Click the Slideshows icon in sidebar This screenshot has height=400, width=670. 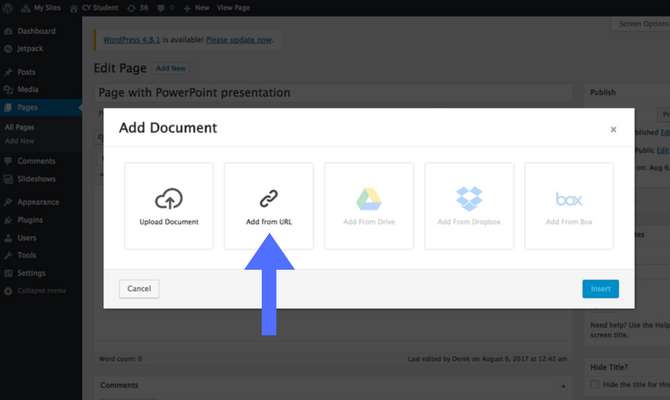[8, 179]
